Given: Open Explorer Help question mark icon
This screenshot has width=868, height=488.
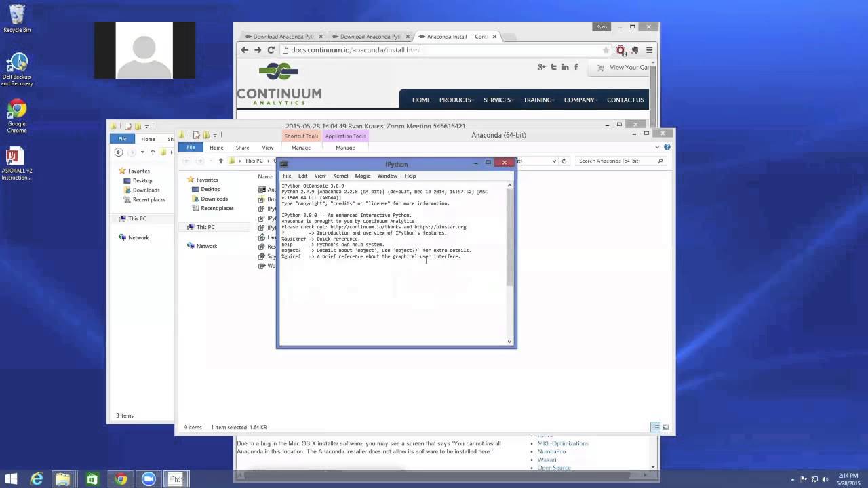Looking at the screenshot, I should coord(667,147).
